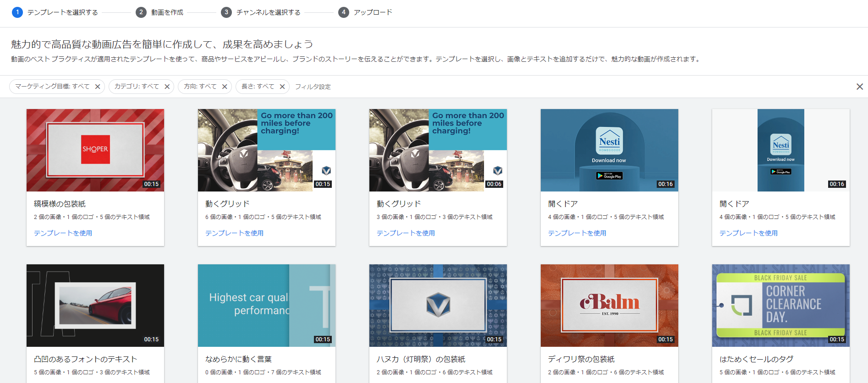The width and height of the screenshot is (868, 383).
Task: Preview the 00:06 動くグリッド thumbnail
Action: coord(438,150)
